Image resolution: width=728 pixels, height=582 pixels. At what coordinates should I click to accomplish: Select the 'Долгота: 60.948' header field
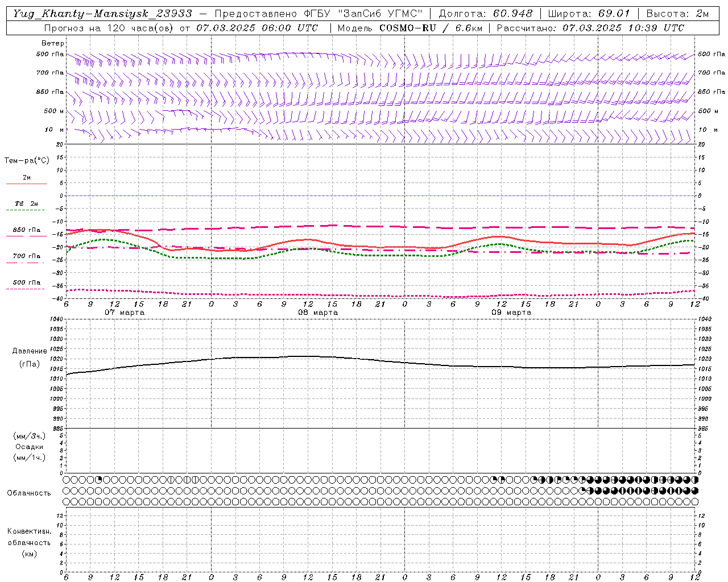(486, 14)
